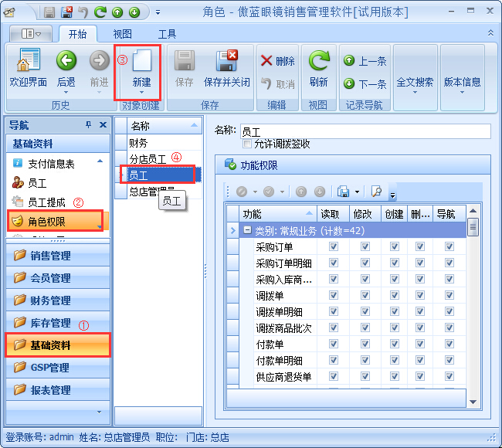This screenshot has width=502, height=448.
Task: Click quick-access green up arrow icon
Action: point(117,12)
